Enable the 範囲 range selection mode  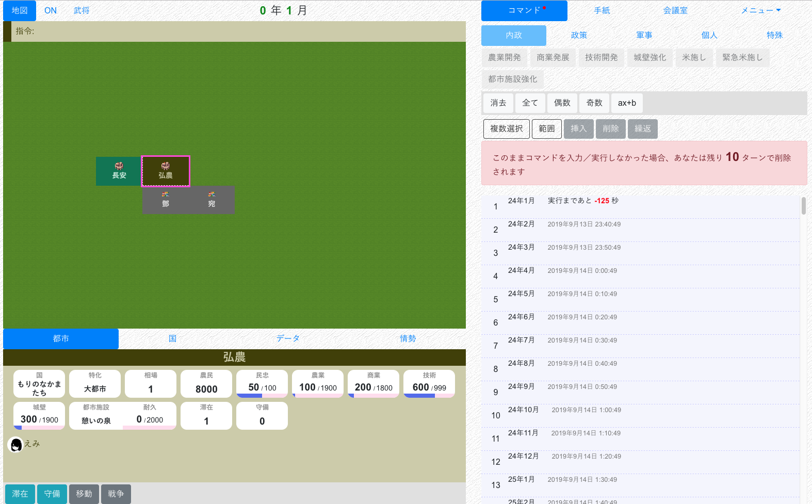(x=546, y=128)
